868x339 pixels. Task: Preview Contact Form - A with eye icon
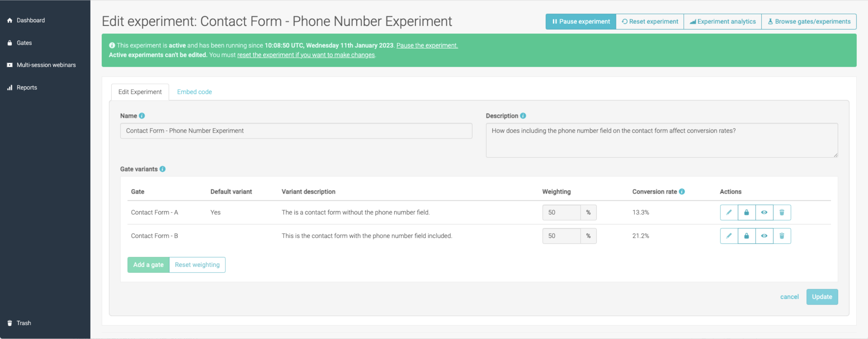pos(764,213)
